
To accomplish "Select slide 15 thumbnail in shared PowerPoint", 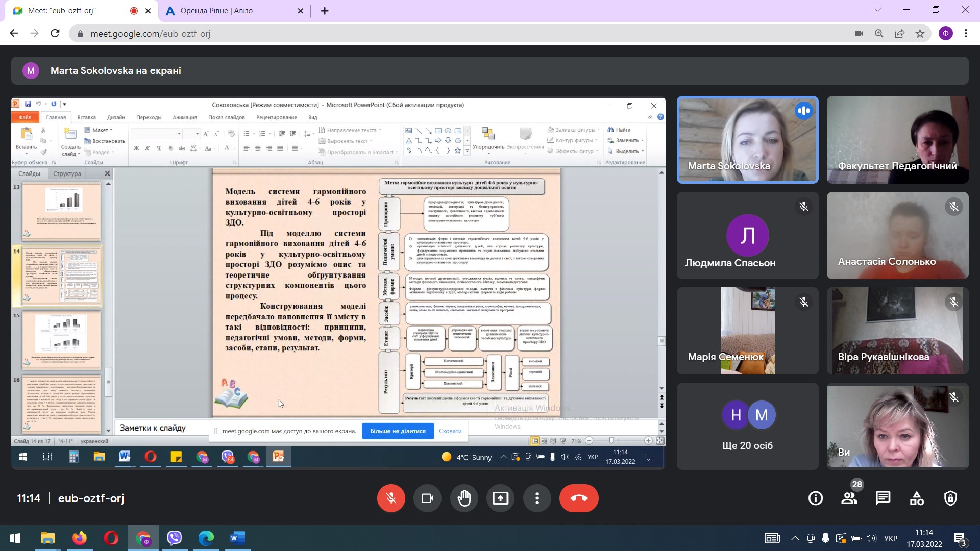I will 61,340.
